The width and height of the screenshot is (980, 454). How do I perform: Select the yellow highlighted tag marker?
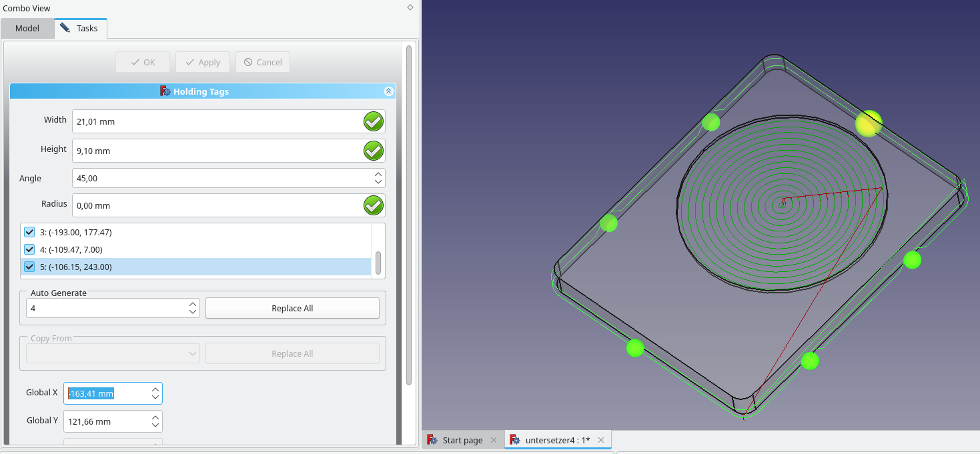click(x=869, y=123)
